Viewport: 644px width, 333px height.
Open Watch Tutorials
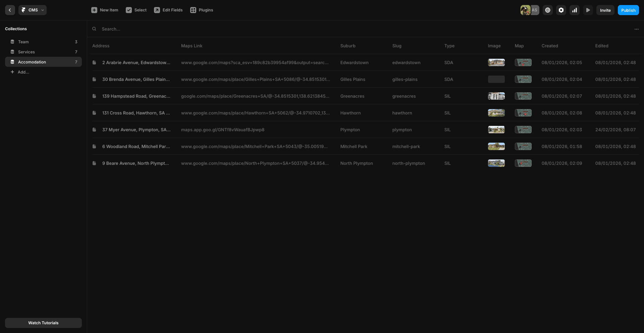pyautogui.click(x=43, y=323)
